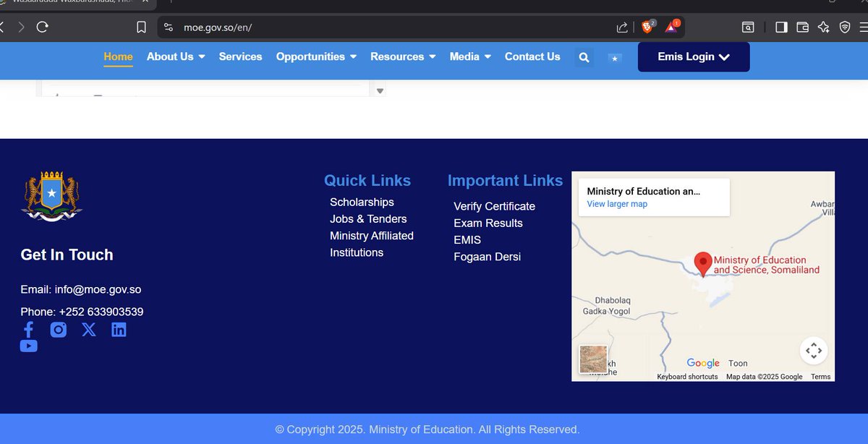The image size is (868, 444).
Task: Go to the Home menu item
Action: pos(118,56)
